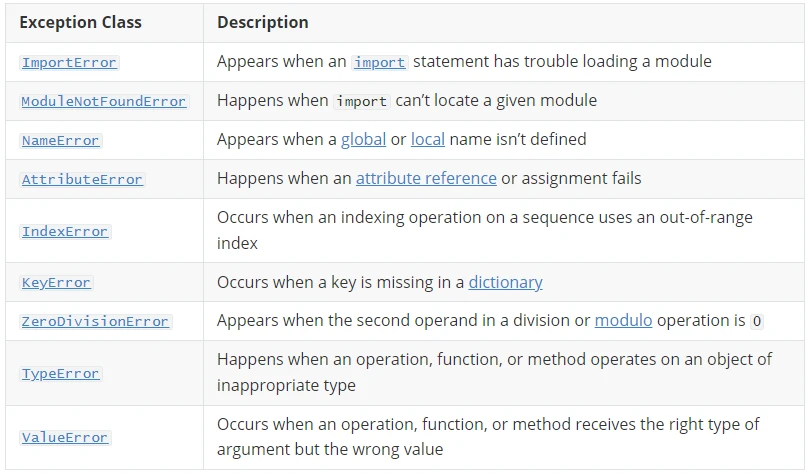This screenshot has height=474, width=808.
Task: Follow the modulo operation link
Action: click(623, 320)
